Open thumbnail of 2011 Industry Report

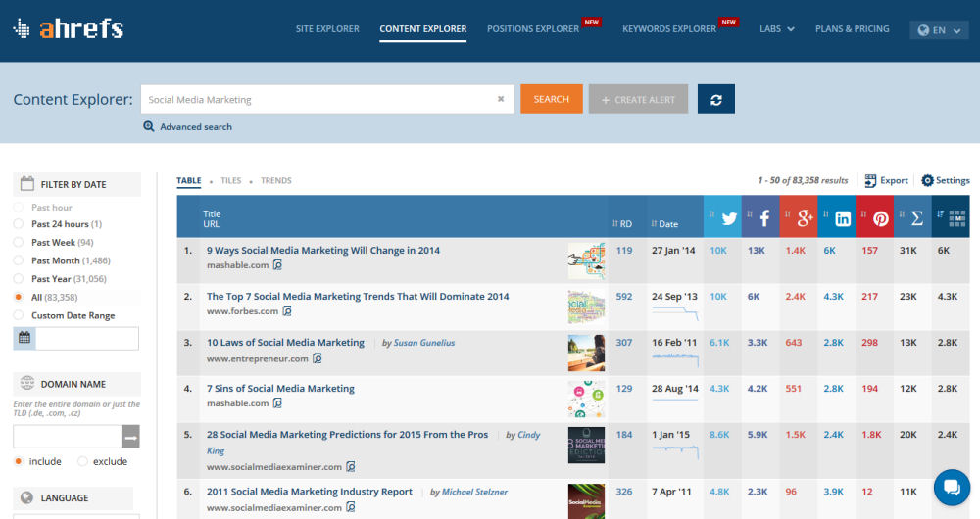coord(586,501)
